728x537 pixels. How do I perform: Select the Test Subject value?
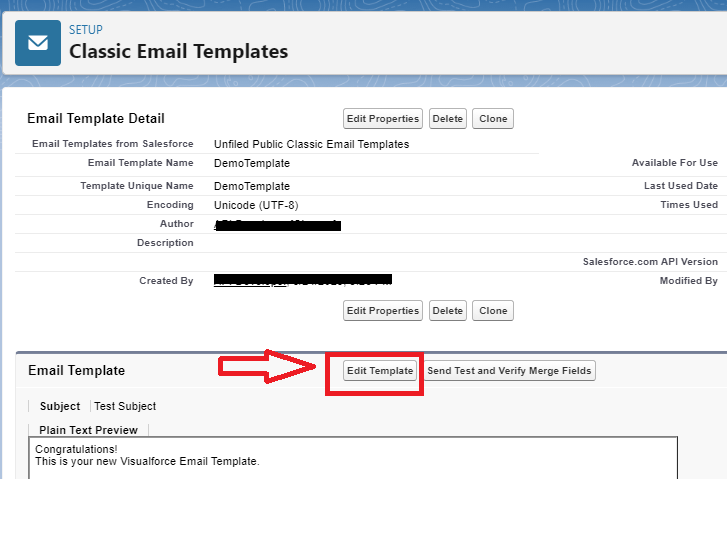pos(125,406)
